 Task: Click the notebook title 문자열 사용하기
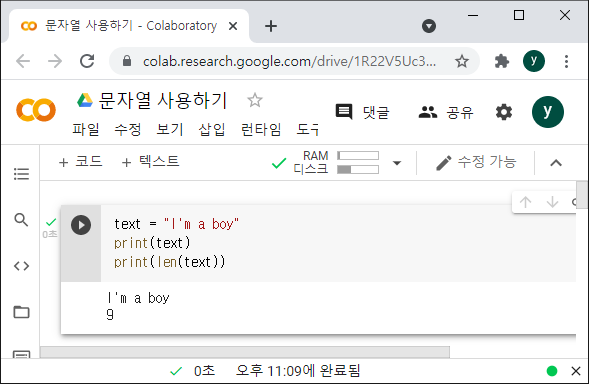pyautogui.click(x=163, y=100)
